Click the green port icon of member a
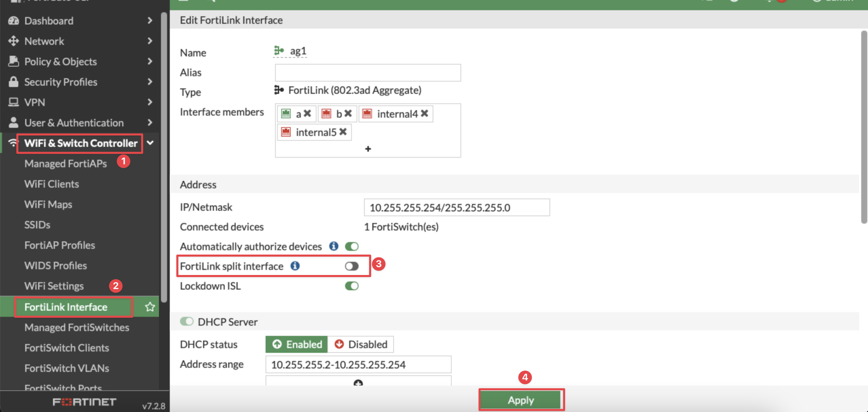This screenshot has width=868, height=412. [286, 114]
